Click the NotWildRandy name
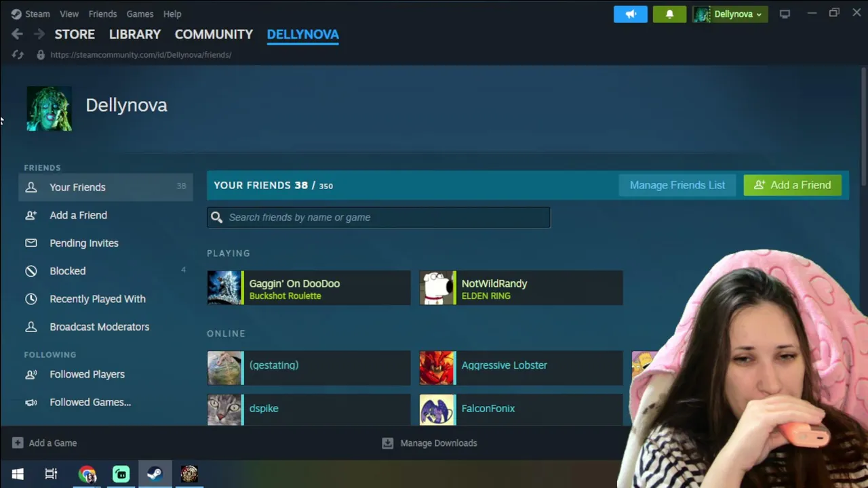 [x=494, y=283]
